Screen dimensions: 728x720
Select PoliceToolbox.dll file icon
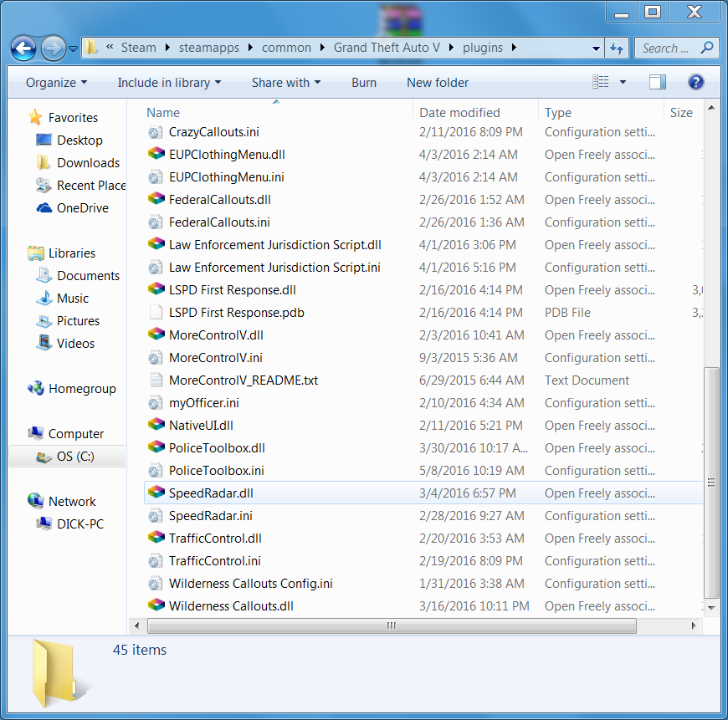point(156,447)
